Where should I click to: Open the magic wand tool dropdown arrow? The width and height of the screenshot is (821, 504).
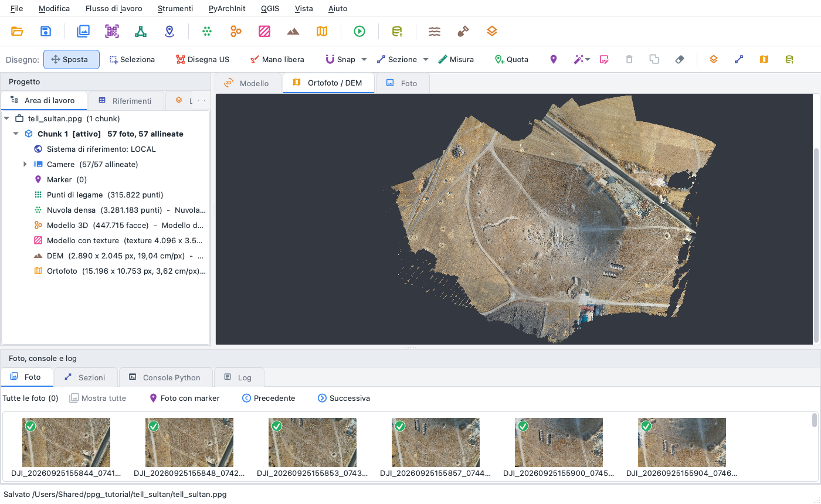click(x=588, y=59)
